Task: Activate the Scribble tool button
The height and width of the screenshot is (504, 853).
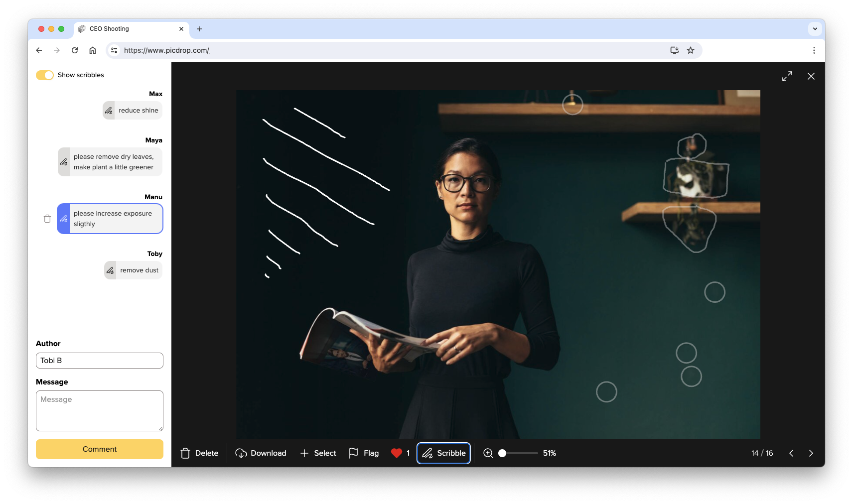Action: 443,453
